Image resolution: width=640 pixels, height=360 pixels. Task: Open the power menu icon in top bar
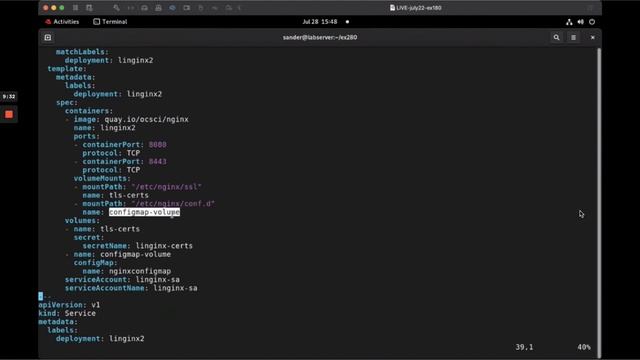592,22
